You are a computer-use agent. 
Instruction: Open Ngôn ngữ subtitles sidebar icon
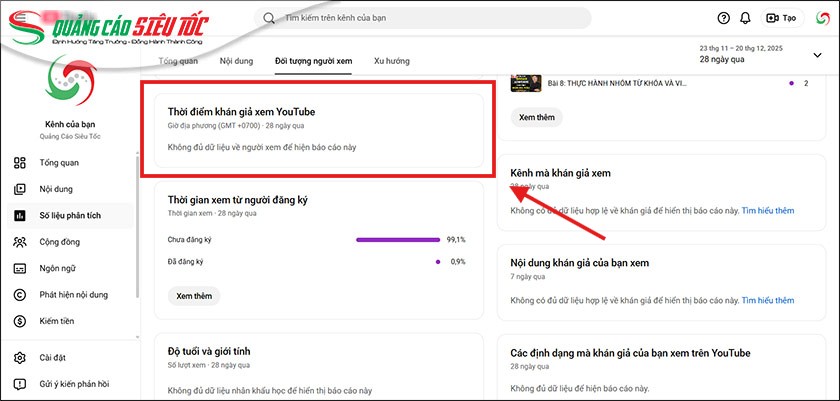pos(20,268)
